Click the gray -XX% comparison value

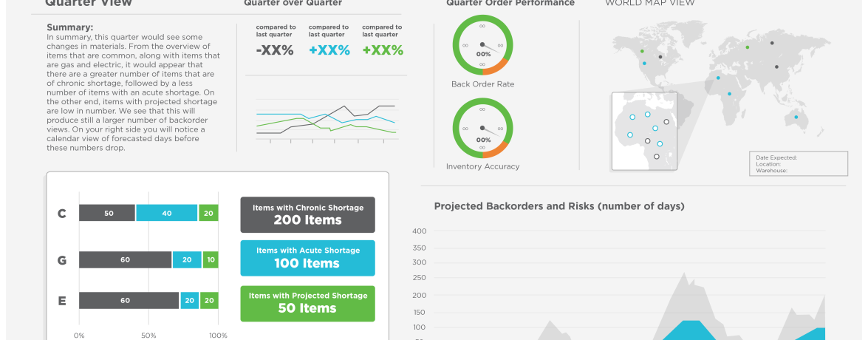275,50
